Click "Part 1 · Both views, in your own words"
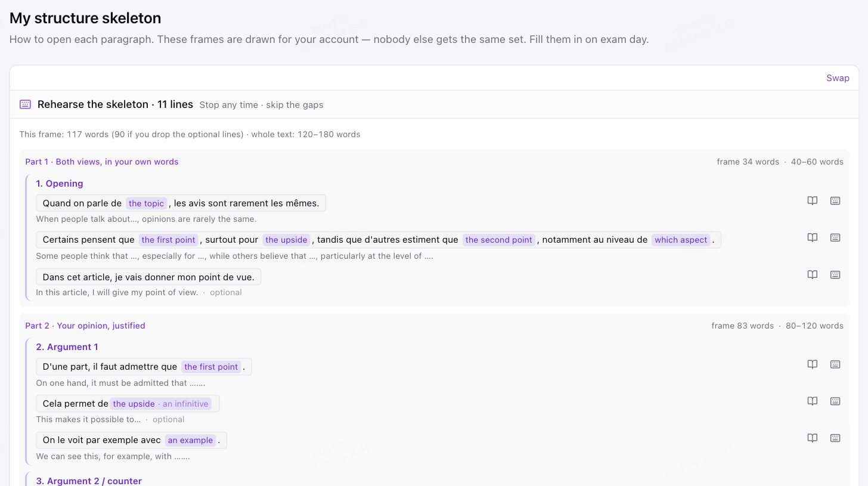 coord(102,162)
